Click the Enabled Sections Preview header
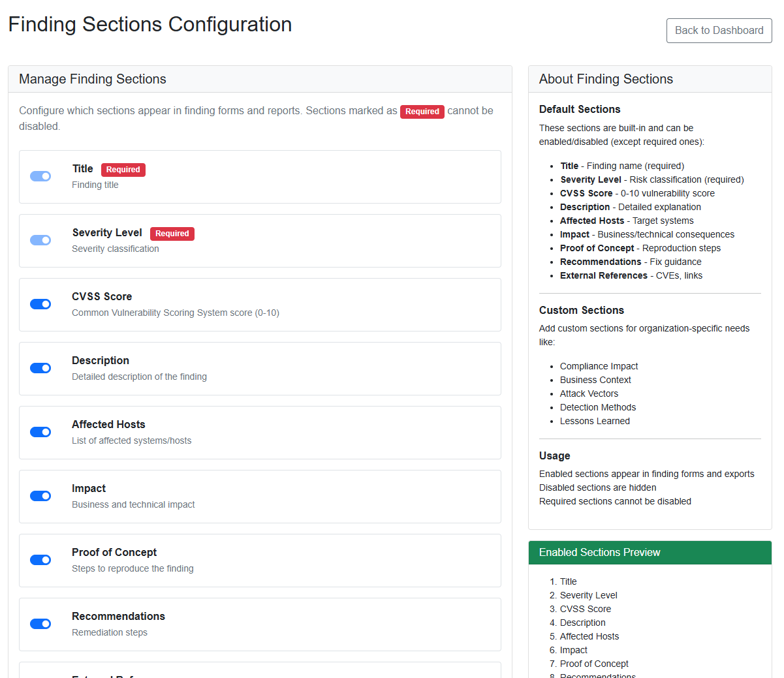Viewport: 784px width, 678px height. tap(599, 553)
